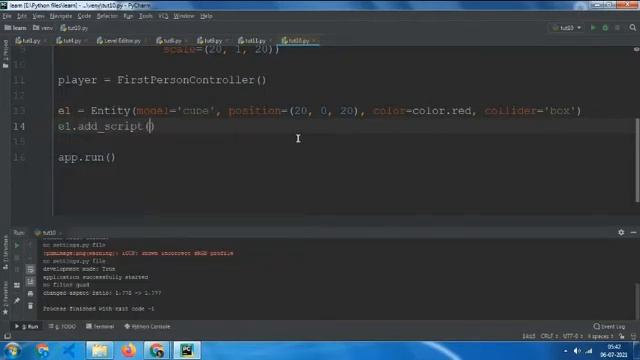The height and width of the screenshot is (360, 640).
Task: Open Search Everywhere magnifier icon
Action: [632, 28]
